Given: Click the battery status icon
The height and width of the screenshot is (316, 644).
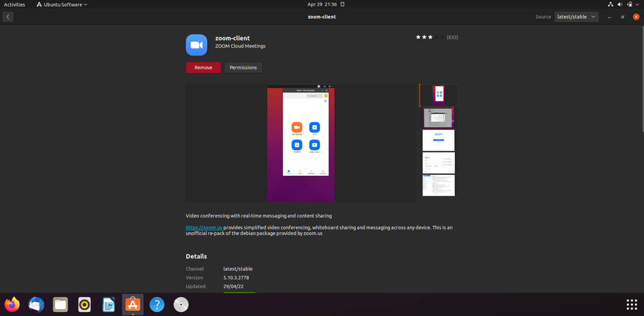Looking at the screenshot, I should pyautogui.click(x=629, y=5).
